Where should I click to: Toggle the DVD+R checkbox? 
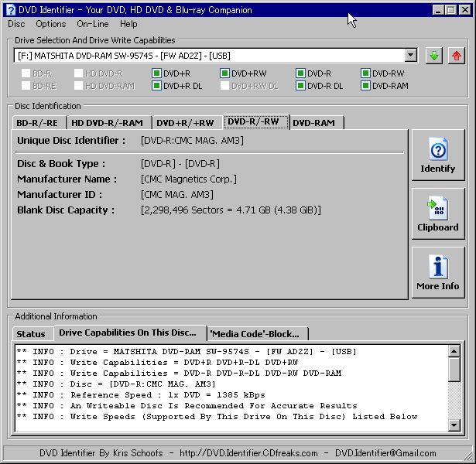coord(156,73)
